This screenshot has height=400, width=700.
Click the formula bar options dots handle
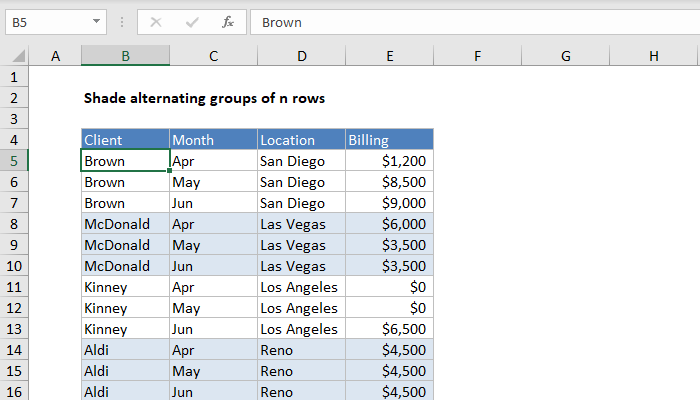tap(123, 22)
